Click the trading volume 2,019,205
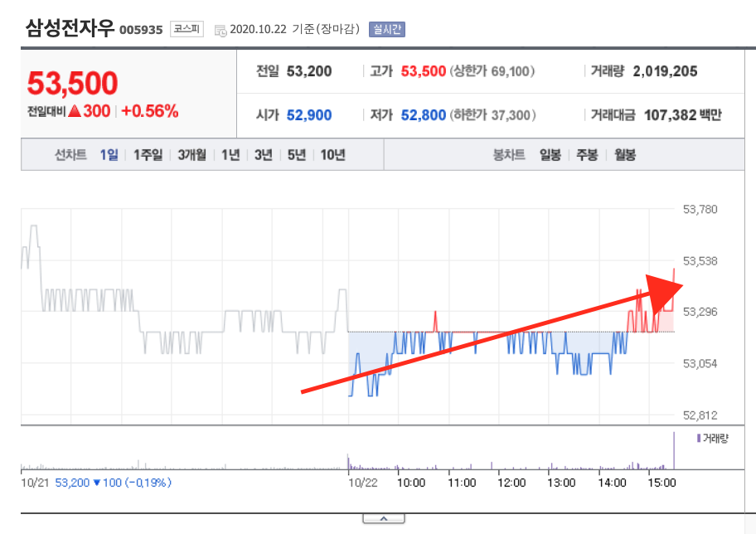Screen dimensions: 756x534 coord(665,71)
